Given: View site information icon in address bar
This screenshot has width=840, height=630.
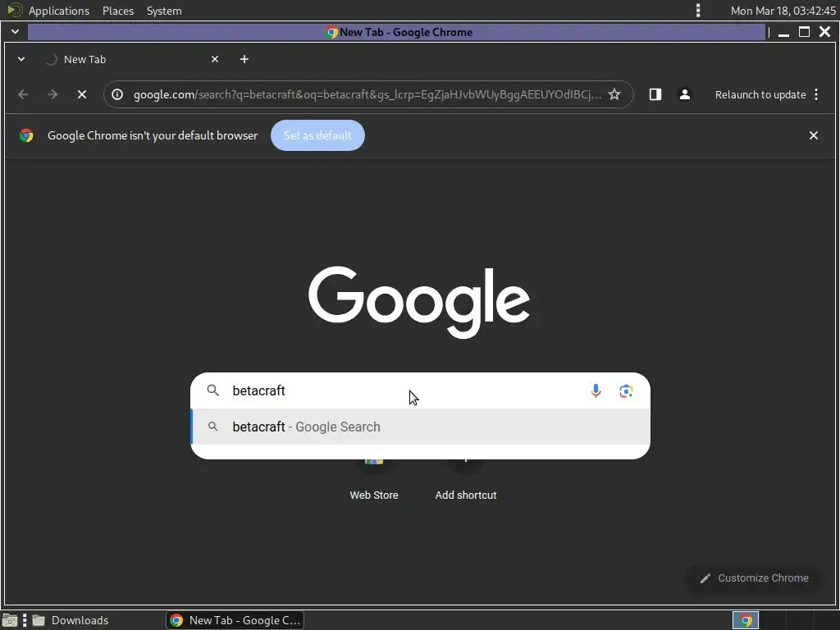Looking at the screenshot, I should point(117,95).
